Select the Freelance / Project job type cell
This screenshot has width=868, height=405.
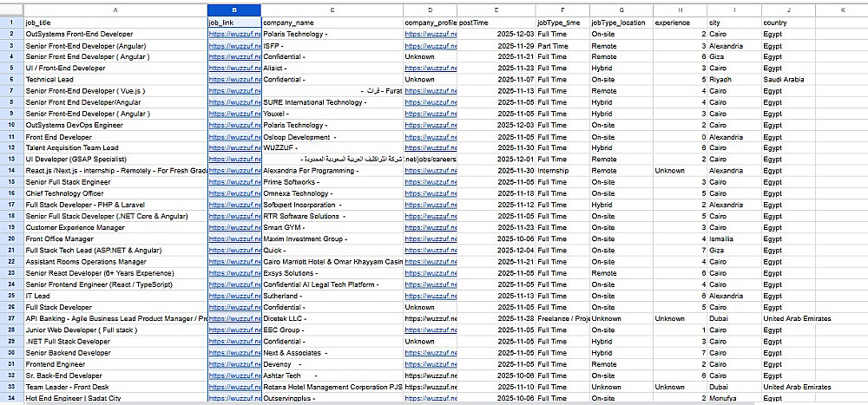pos(562,318)
